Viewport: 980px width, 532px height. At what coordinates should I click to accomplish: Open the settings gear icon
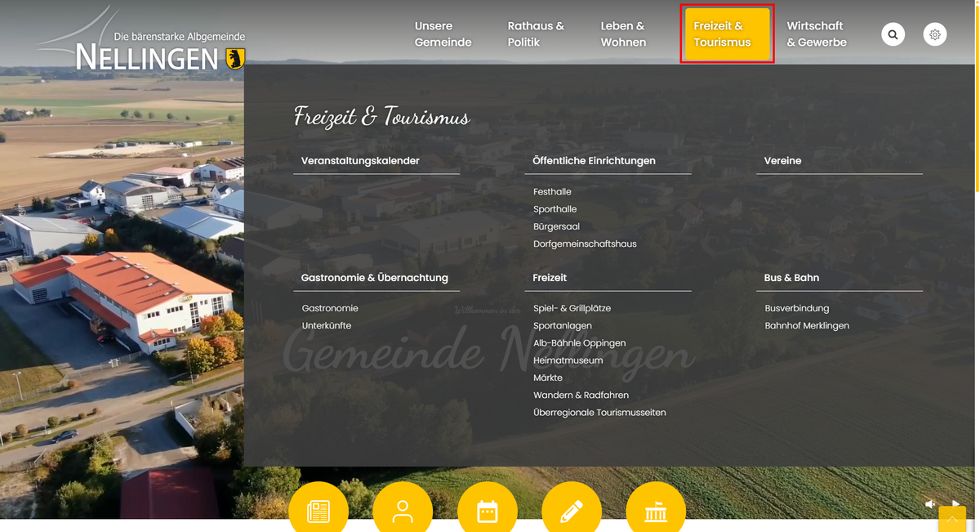click(x=935, y=34)
